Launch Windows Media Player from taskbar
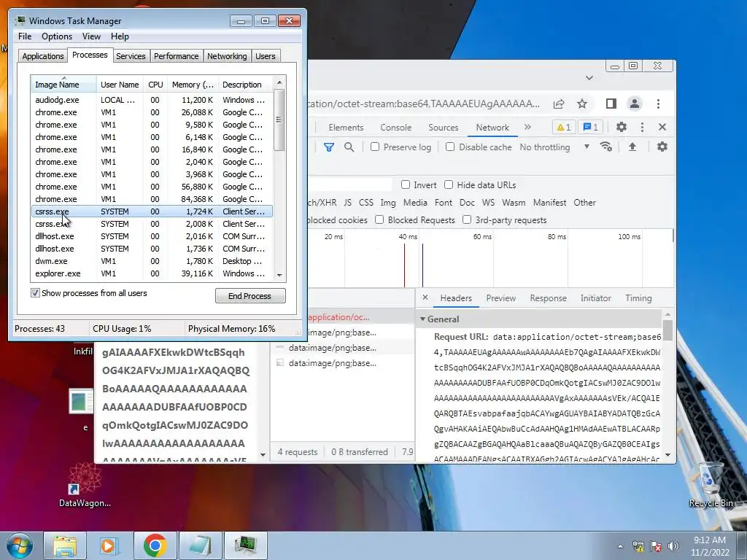 (x=109, y=545)
